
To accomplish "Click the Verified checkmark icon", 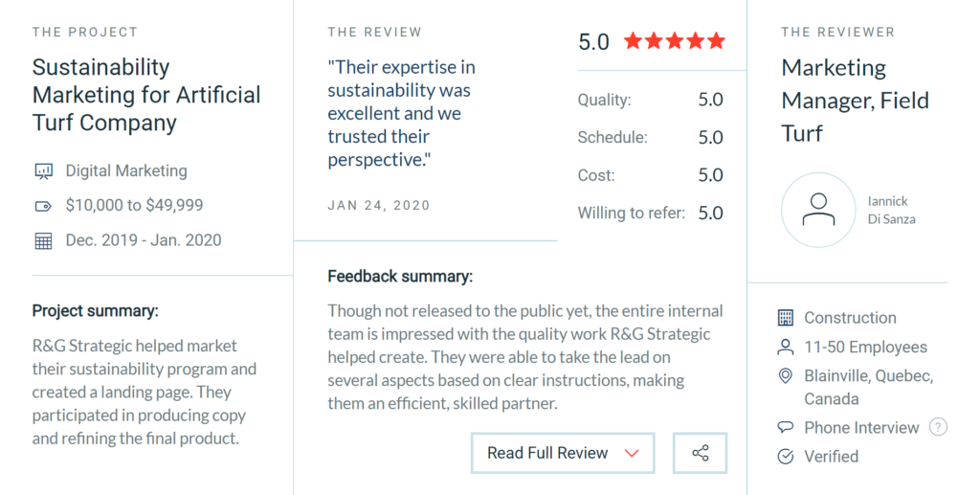I will pyautogui.click(x=786, y=457).
